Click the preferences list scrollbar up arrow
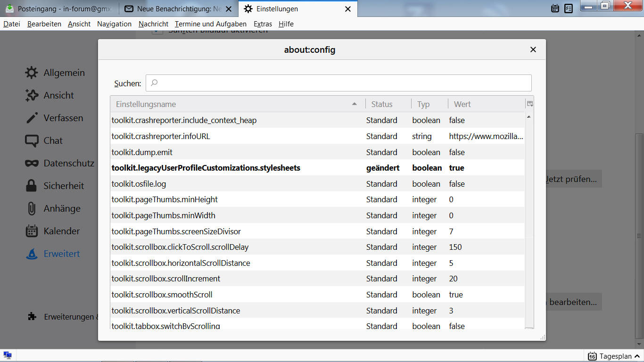 [x=529, y=116]
